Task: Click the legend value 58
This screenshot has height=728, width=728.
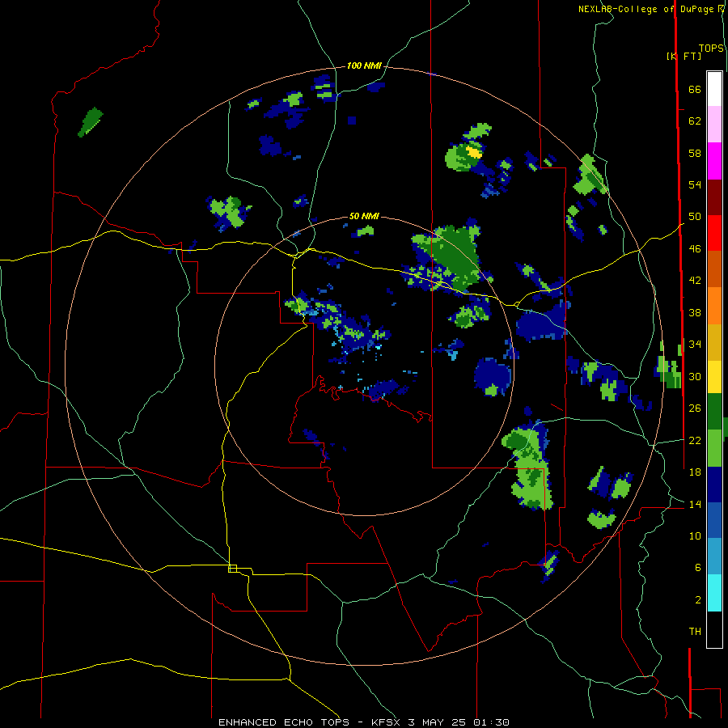Action: [695, 153]
